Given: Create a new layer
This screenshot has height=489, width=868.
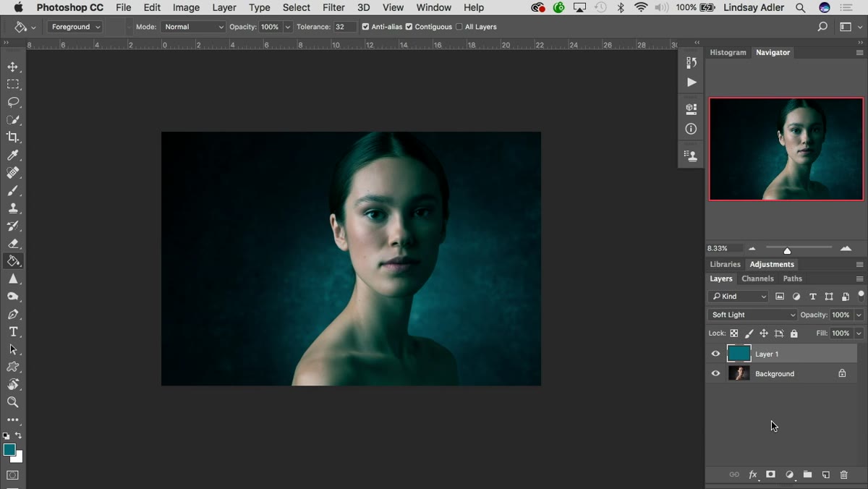Looking at the screenshot, I should tap(826, 475).
